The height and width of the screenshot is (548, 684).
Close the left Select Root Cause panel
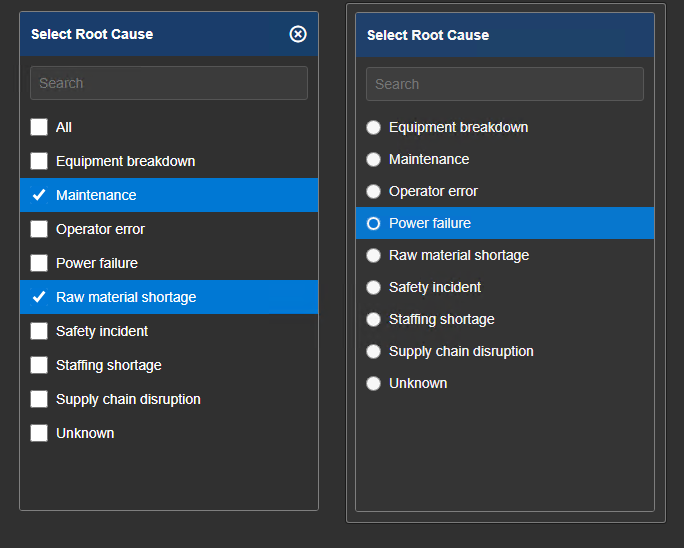(298, 34)
